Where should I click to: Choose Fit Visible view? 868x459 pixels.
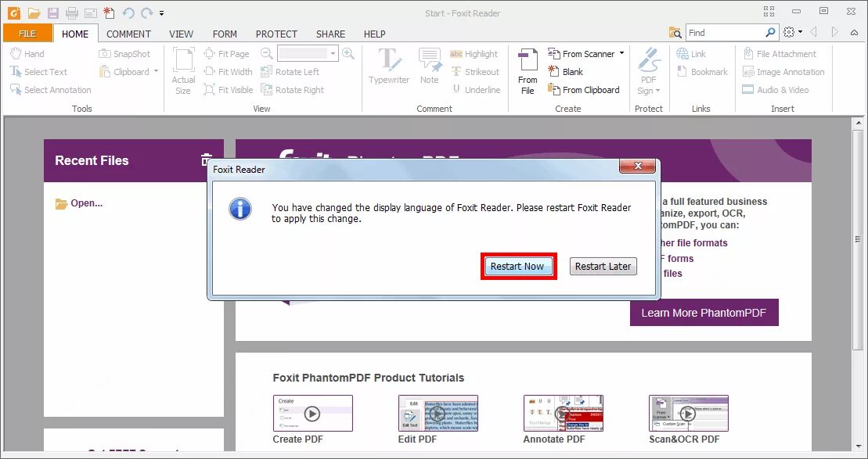228,90
